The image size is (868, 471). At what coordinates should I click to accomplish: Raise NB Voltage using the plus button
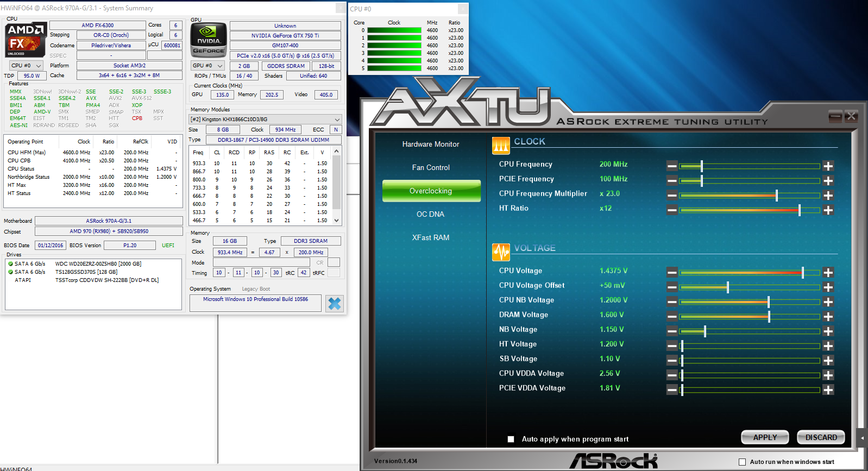[x=828, y=331]
